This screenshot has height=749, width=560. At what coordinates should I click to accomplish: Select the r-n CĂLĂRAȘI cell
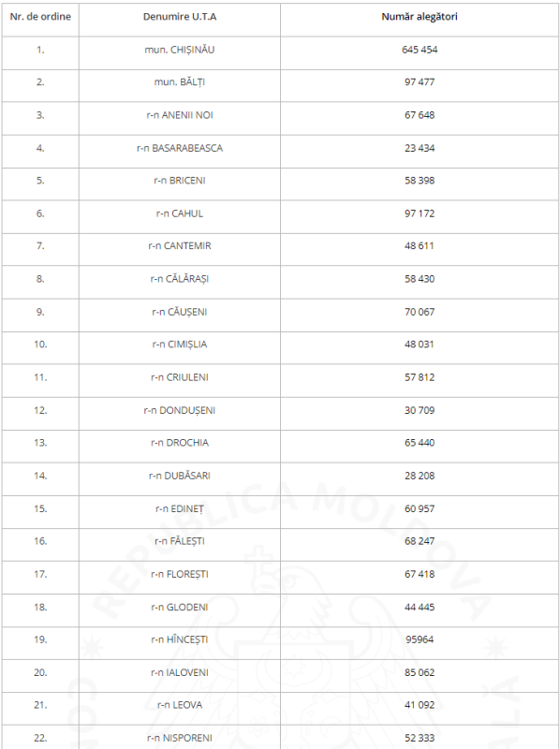point(180,279)
